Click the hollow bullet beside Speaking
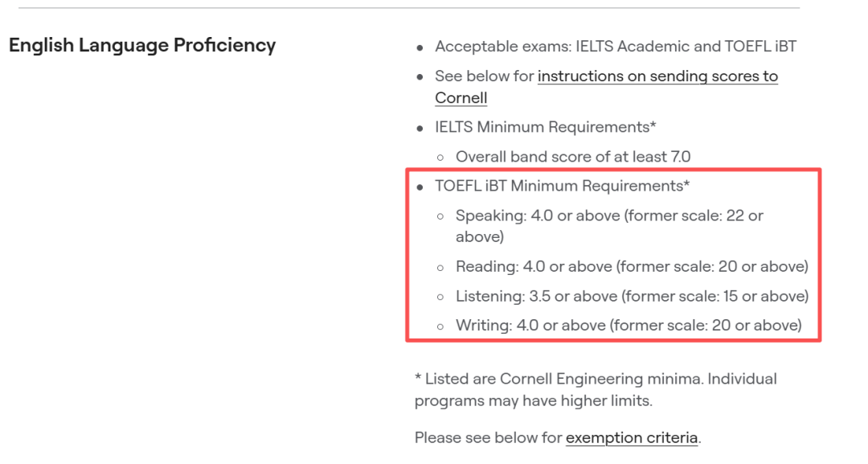The image size is (868, 464). pyautogui.click(x=440, y=216)
